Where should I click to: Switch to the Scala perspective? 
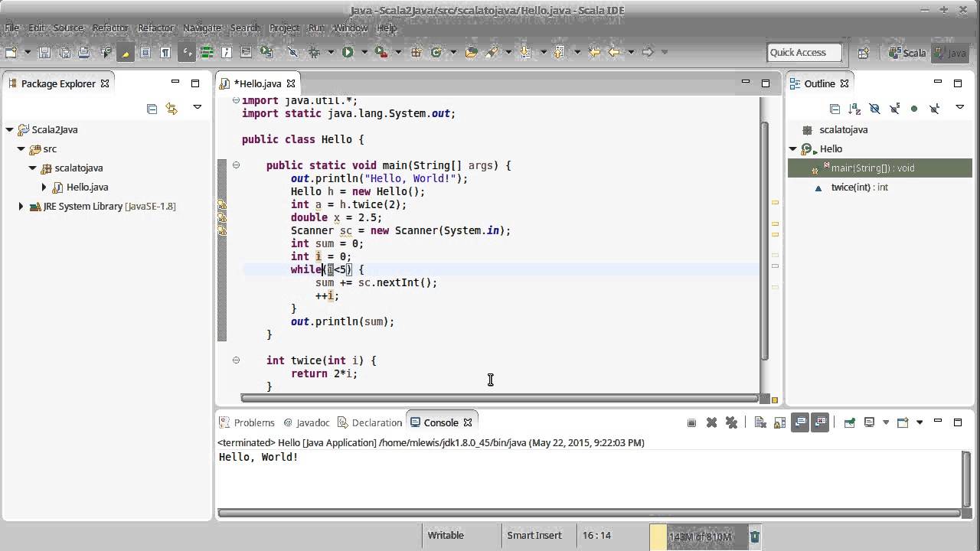tap(908, 53)
